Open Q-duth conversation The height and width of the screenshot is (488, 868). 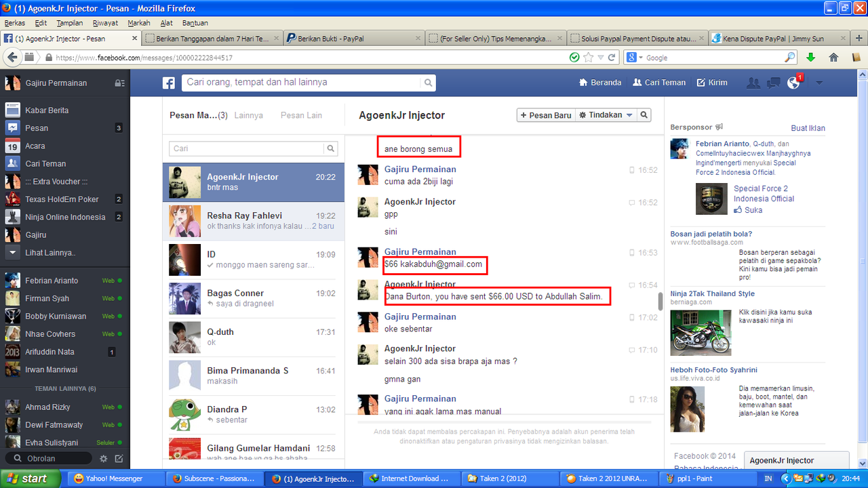254,337
